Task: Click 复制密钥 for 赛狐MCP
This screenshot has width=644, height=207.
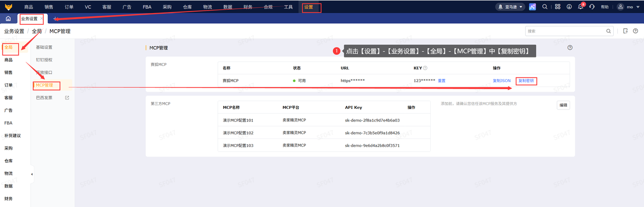Action: pyautogui.click(x=526, y=81)
